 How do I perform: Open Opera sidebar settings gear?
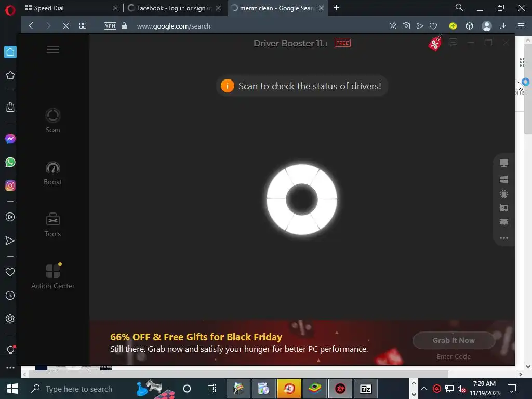pos(10,318)
